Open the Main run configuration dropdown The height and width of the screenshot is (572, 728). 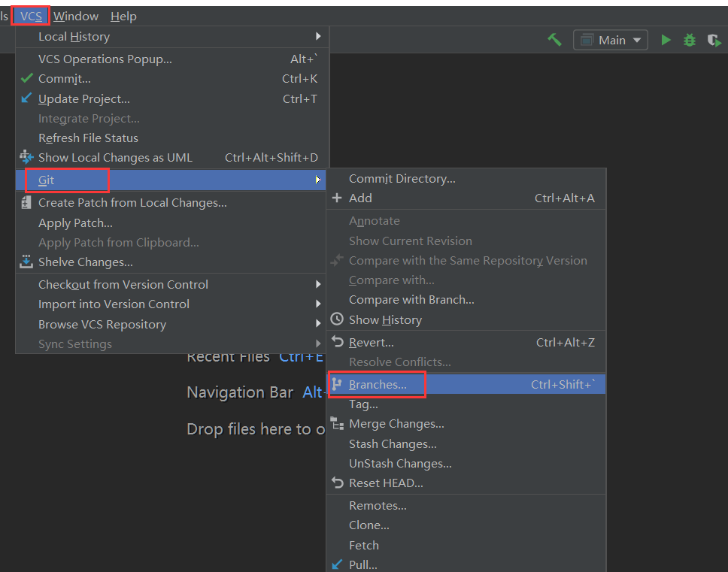click(611, 41)
